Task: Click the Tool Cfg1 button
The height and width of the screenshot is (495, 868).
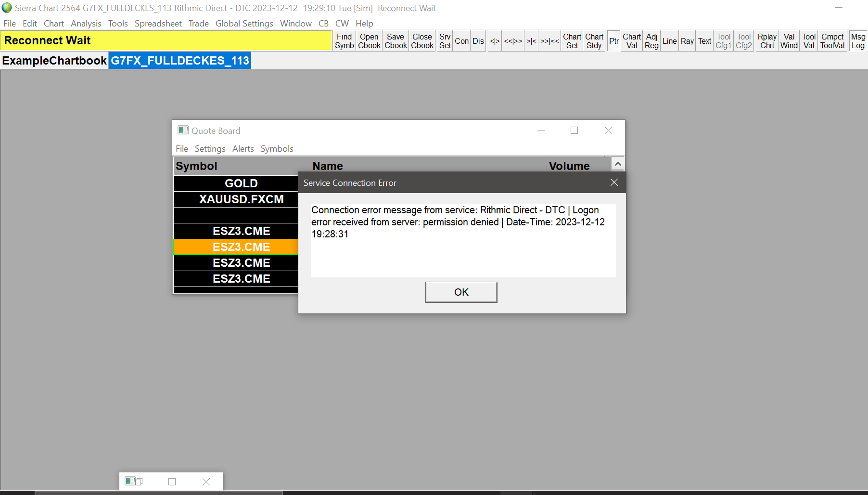Action: pyautogui.click(x=724, y=41)
